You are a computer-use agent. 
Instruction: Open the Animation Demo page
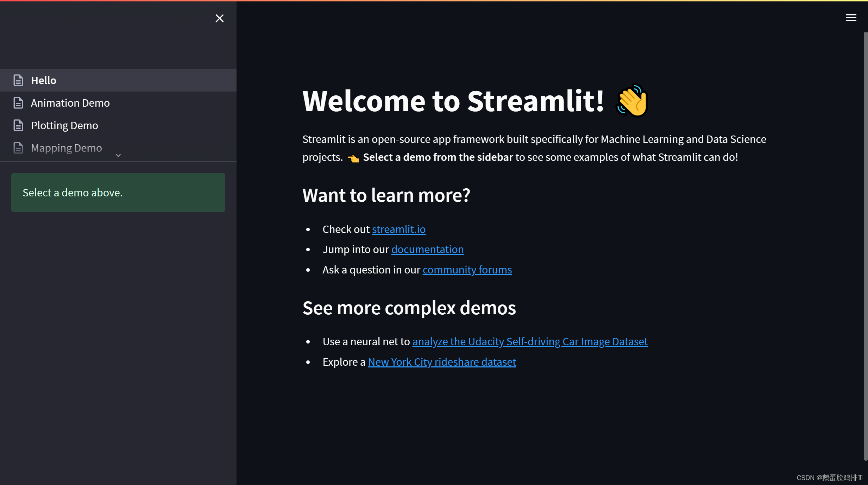point(118,103)
